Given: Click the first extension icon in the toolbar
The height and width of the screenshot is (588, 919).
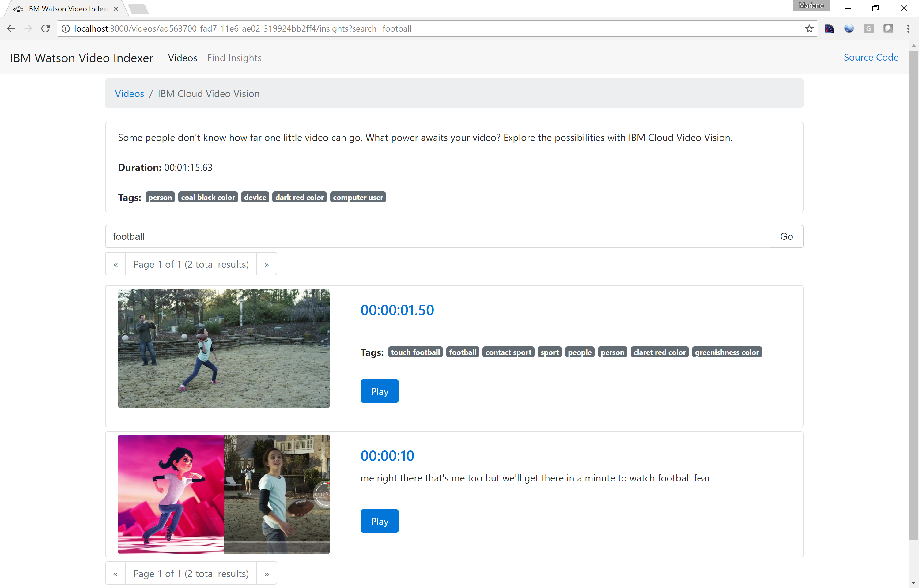Looking at the screenshot, I should pyautogui.click(x=829, y=29).
